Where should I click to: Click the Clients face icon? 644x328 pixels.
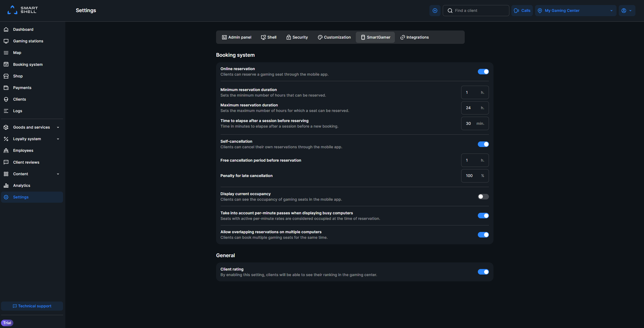coord(6,99)
